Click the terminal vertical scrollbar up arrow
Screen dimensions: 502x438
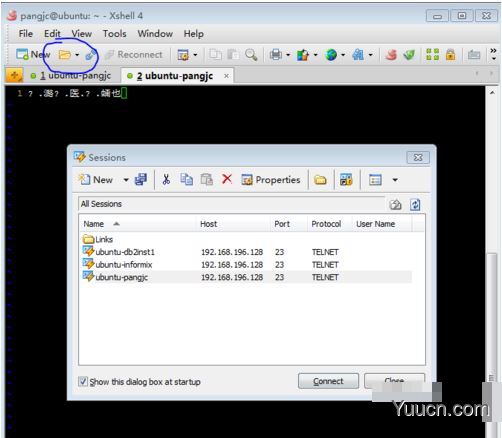pos(492,92)
